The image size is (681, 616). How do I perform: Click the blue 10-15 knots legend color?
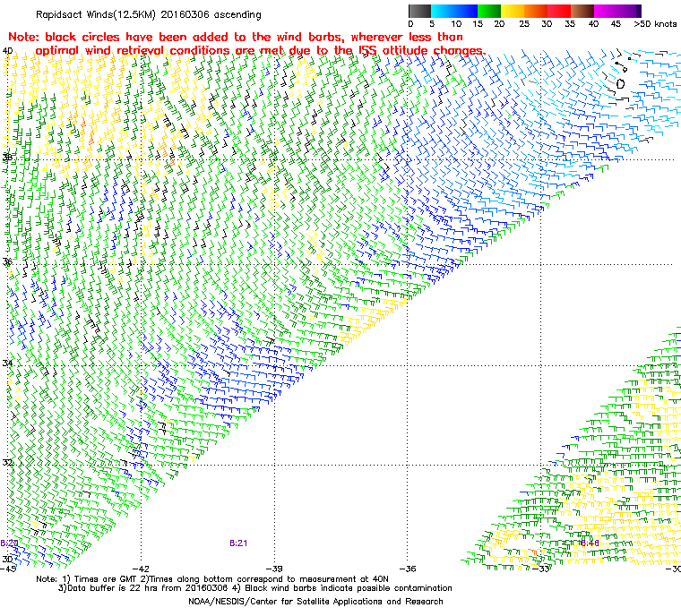tap(466, 11)
